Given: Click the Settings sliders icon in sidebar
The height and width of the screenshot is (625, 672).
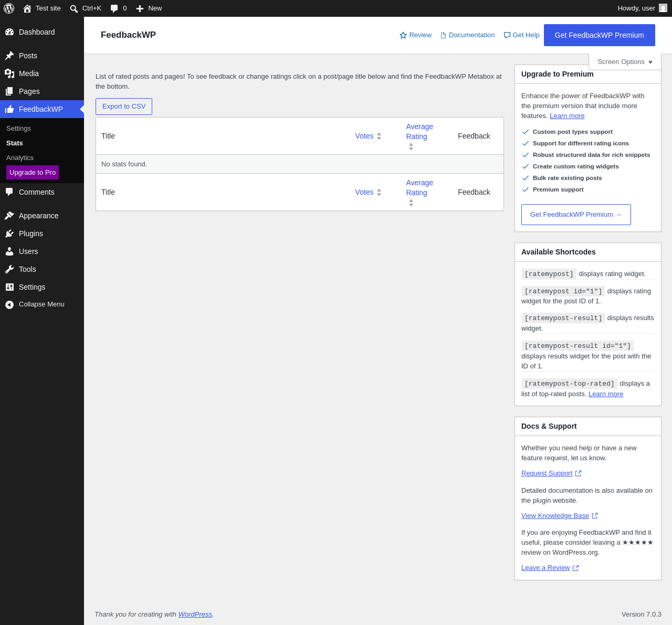Looking at the screenshot, I should (x=9, y=287).
